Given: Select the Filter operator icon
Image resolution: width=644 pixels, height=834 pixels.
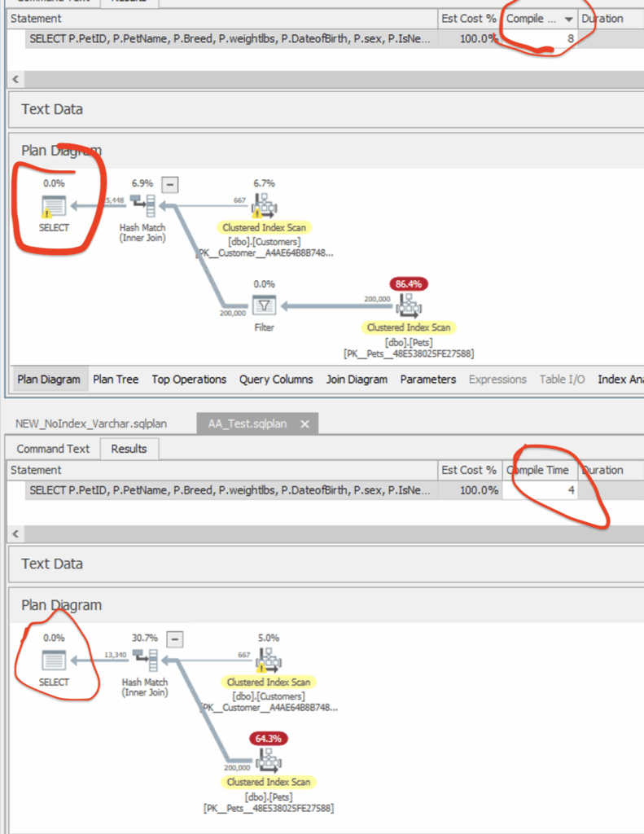Looking at the screenshot, I should (264, 306).
